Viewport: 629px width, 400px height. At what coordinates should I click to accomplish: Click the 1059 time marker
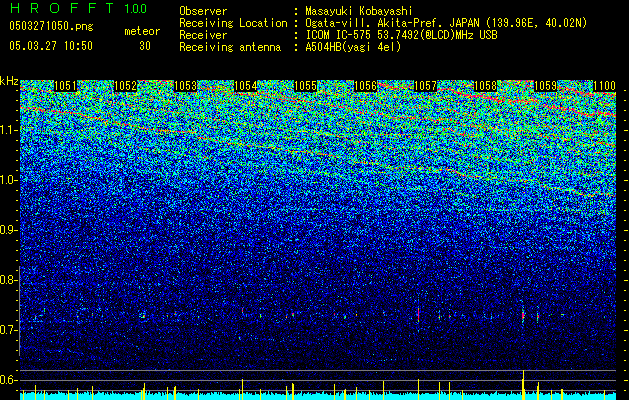tap(546, 86)
